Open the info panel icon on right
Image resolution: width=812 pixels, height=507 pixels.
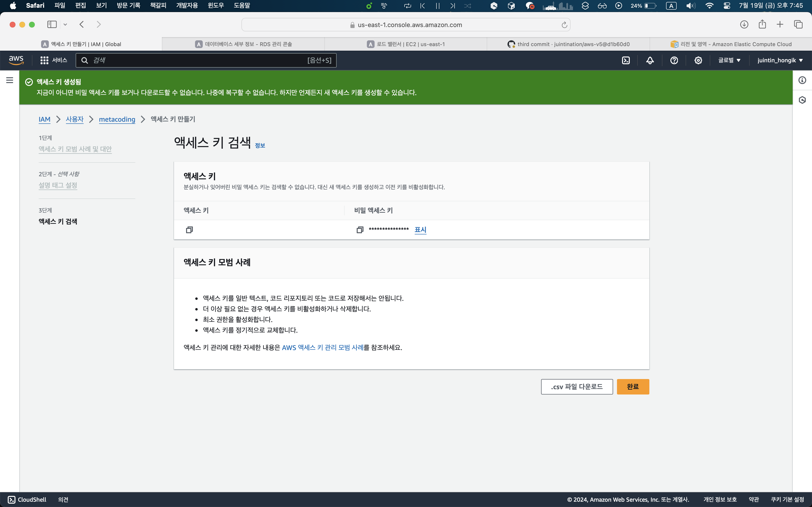[x=802, y=80]
